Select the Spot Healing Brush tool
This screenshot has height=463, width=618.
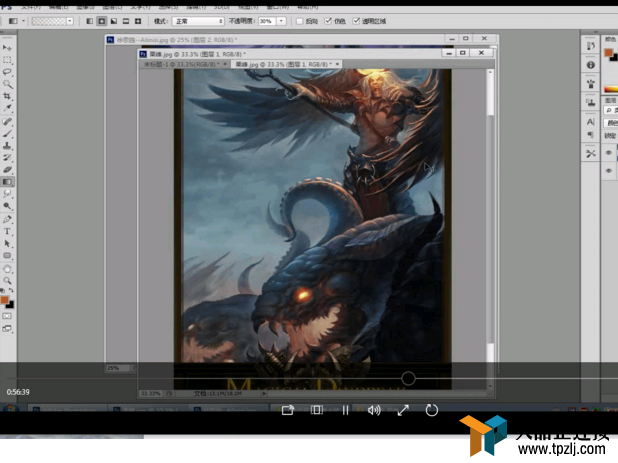tap(7, 122)
